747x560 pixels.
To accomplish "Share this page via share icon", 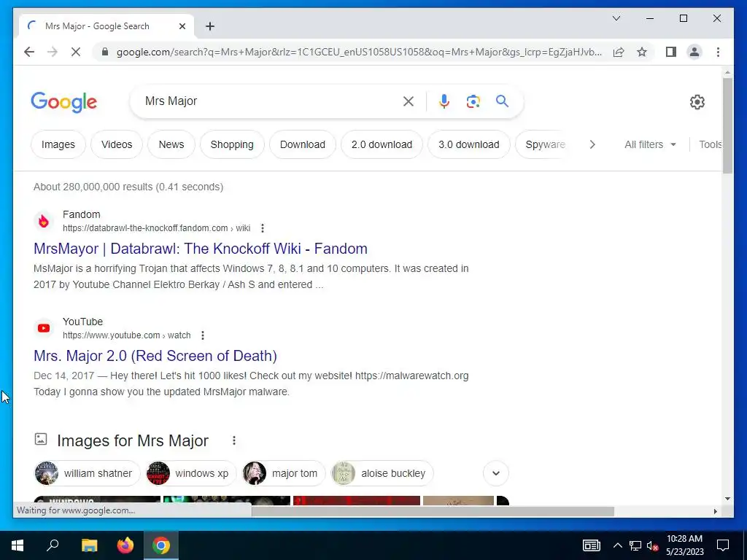I will (x=619, y=52).
